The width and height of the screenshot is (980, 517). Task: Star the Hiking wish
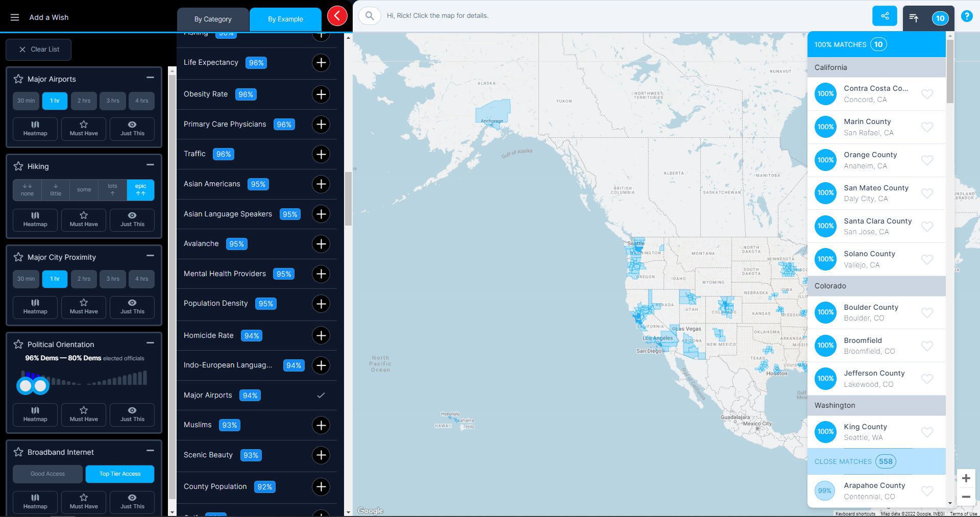click(18, 166)
